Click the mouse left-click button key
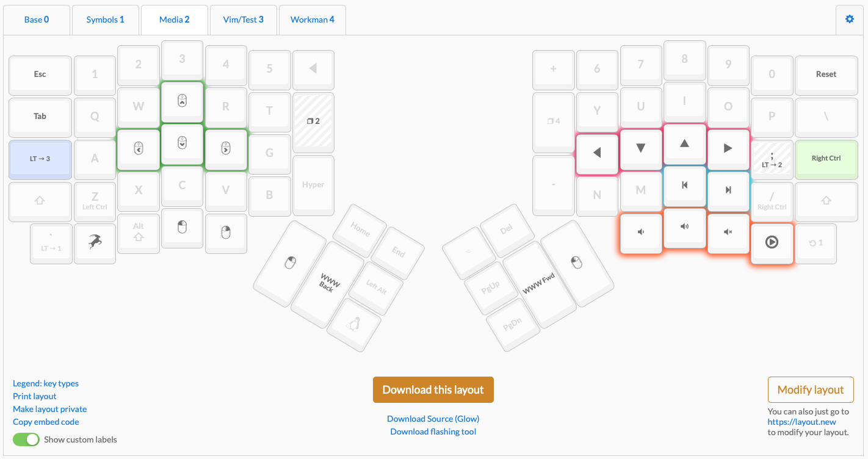 pos(182,229)
